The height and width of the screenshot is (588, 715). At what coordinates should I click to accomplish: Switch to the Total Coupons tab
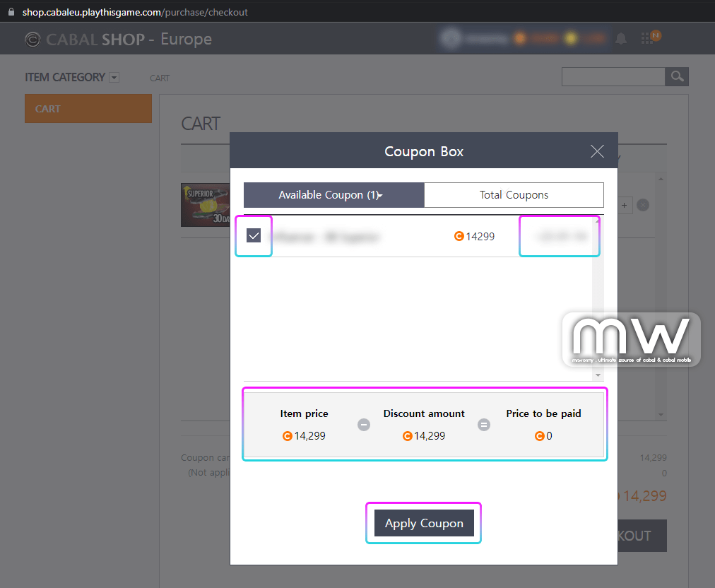(514, 195)
